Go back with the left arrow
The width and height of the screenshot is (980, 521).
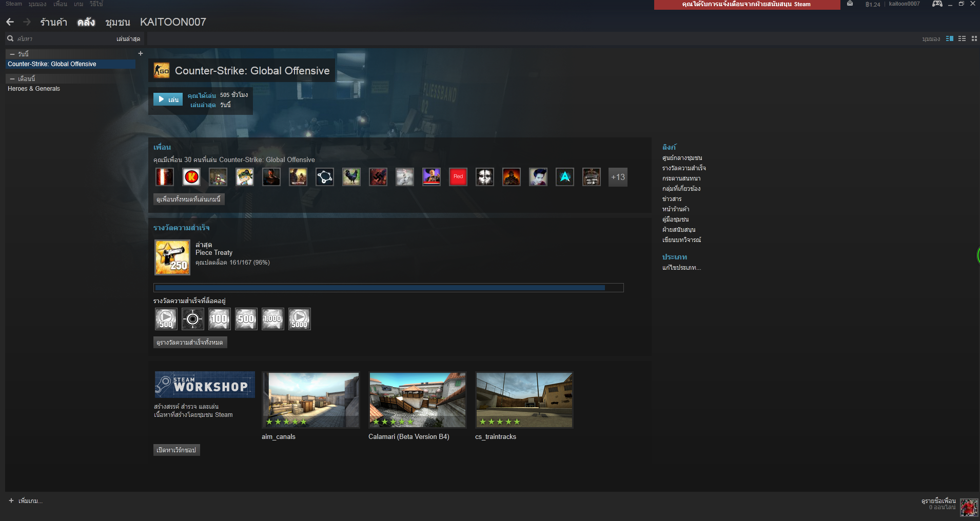point(10,22)
